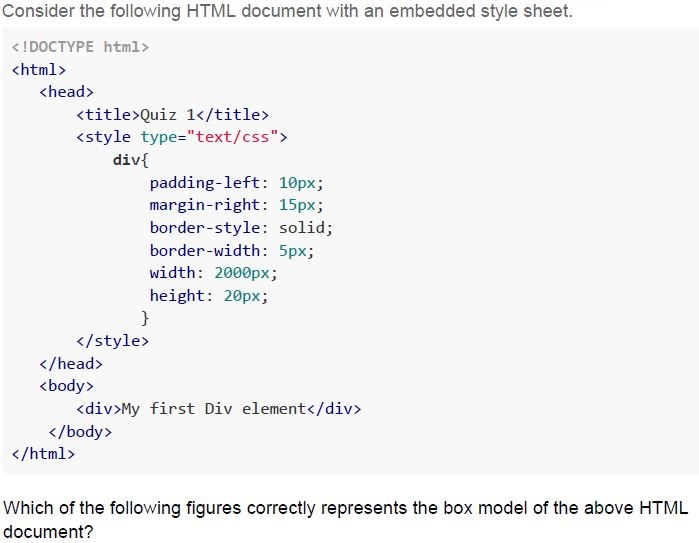Screen dimensions: 699x543
Task: Click the opening html tag
Action: pos(39,70)
